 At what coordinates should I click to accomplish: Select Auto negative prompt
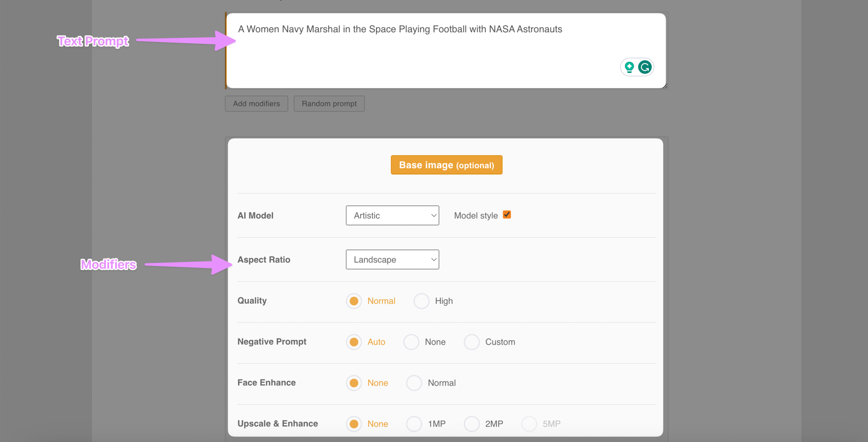click(x=354, y=342)
